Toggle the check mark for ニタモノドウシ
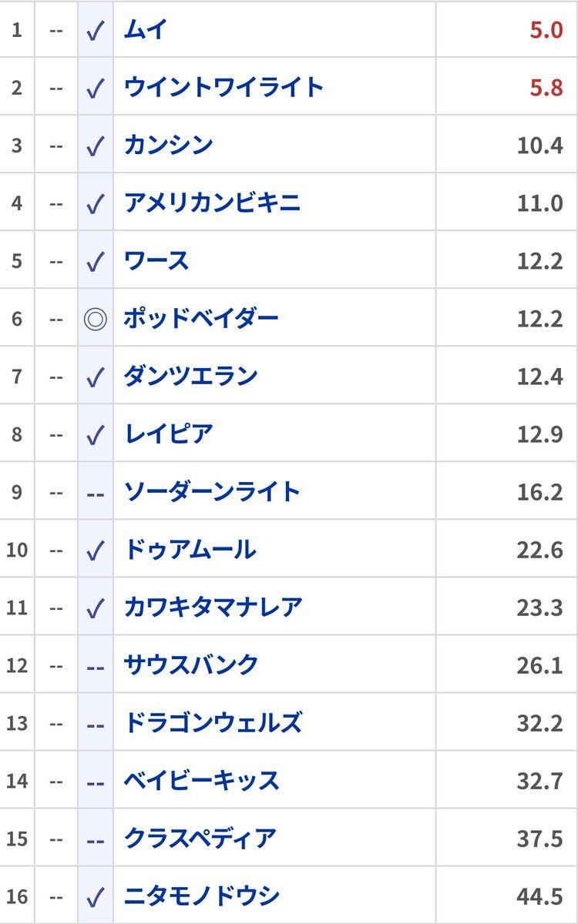578x924 pixels. click(95, 897)
